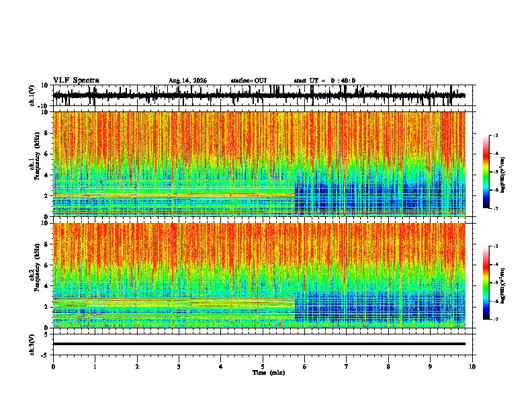Click the "ch.3(V)" axis label
Viewport: 532px width, 411px height.
pos(32,345)
